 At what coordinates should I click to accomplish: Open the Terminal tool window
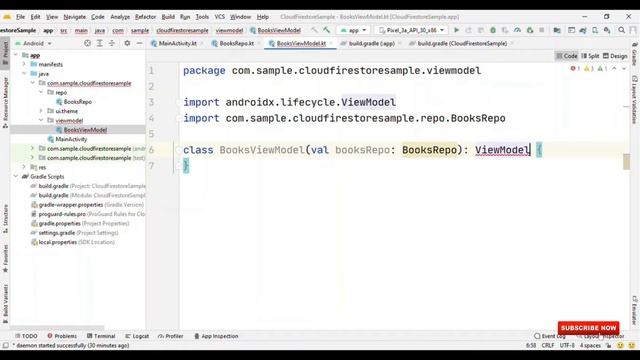tap(101, 336)
